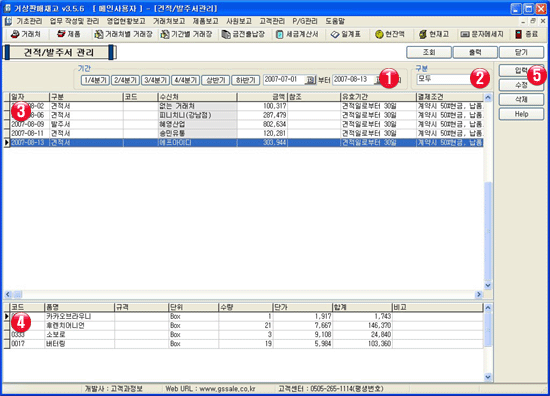Click the 금액 column header
The height and width of the screenshot is (396, 550).
262,97
